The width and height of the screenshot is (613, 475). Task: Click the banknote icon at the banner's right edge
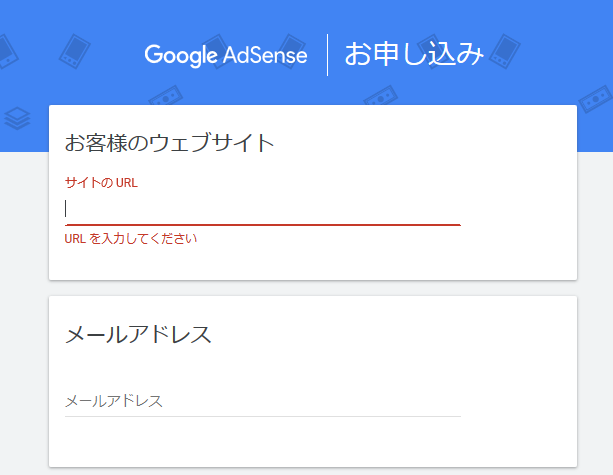599,100
